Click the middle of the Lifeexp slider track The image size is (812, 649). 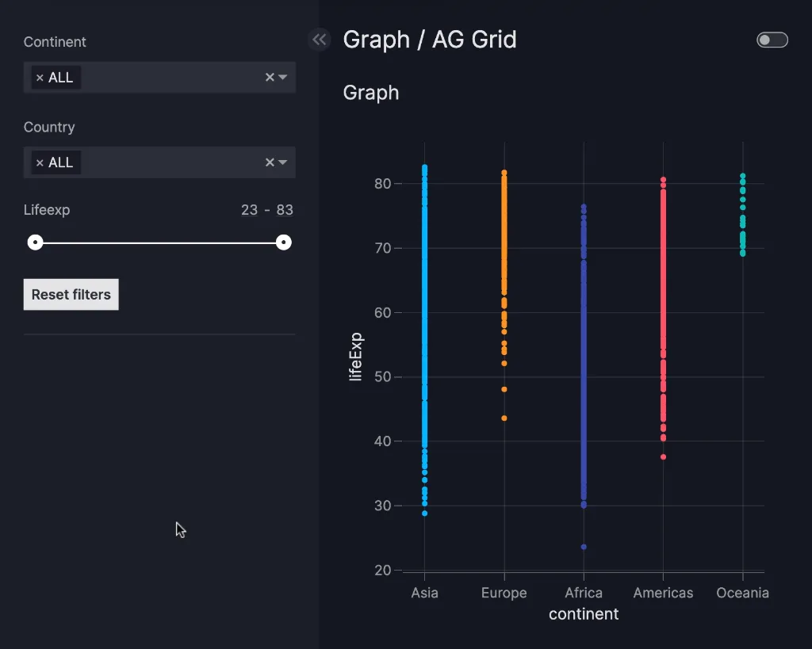pos(159,242)
